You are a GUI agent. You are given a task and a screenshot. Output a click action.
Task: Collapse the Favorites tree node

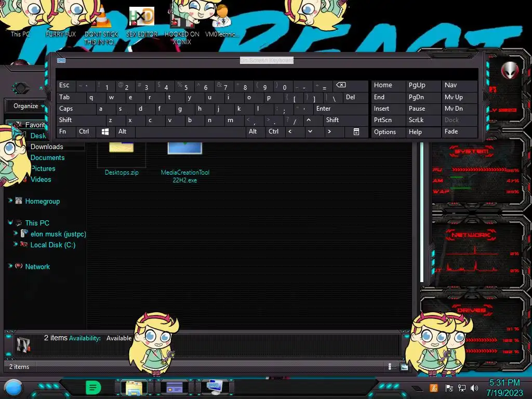(10, 124)
